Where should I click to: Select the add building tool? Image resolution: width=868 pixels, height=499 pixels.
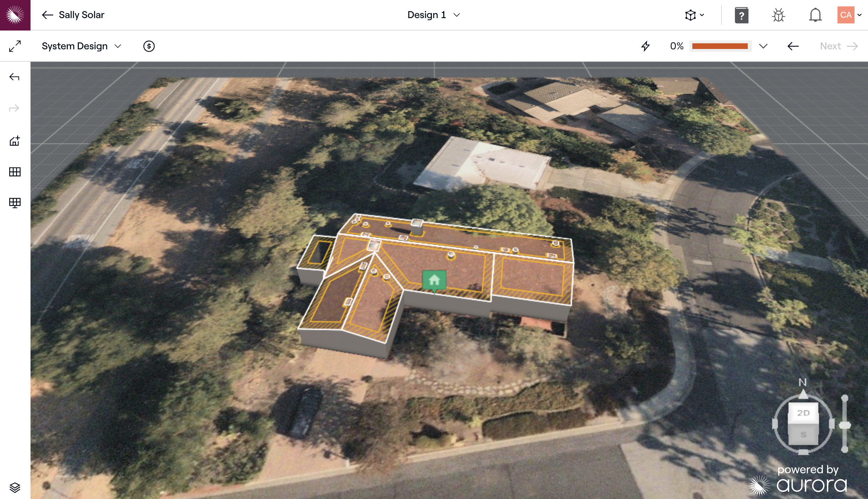tap(15, 141)
